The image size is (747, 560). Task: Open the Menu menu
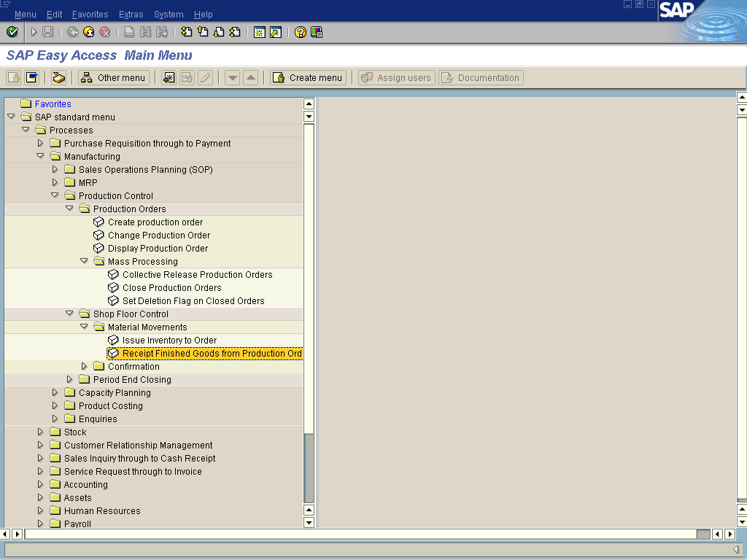(x=26, y=15)
